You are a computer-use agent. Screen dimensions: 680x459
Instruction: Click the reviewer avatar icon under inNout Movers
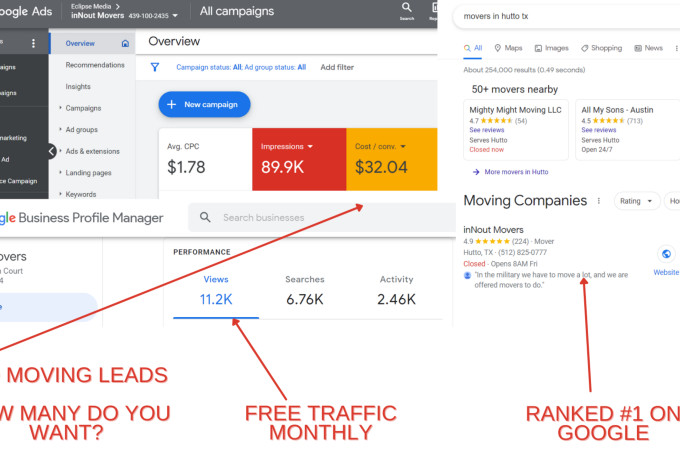coord(467,275)
